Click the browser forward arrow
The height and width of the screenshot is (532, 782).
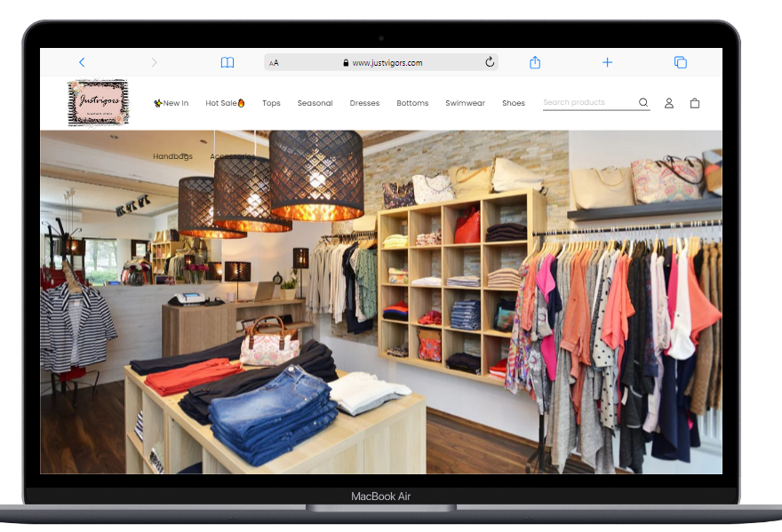154,62
